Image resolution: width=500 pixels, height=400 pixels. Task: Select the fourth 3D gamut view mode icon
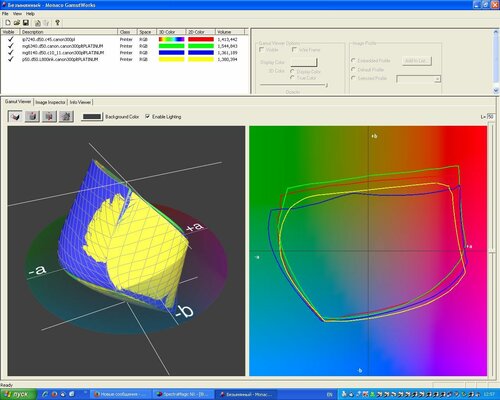[x=66, y=117]
